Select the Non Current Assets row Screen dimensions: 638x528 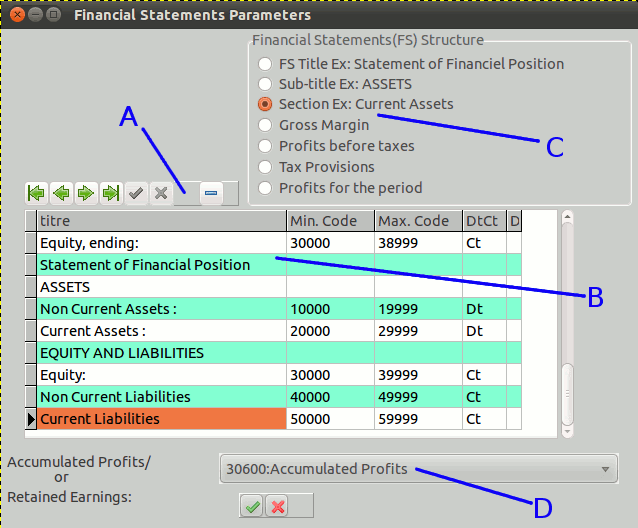tap(160, 309)
